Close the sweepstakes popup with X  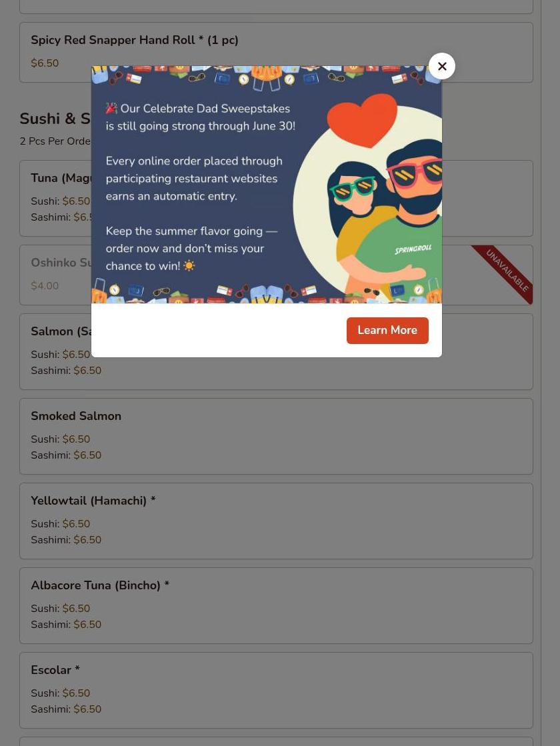point(441,66)
